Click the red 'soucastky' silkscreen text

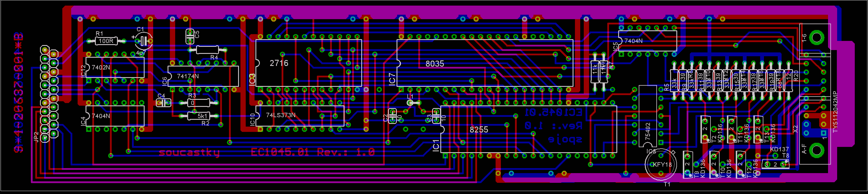pos(189,152)
